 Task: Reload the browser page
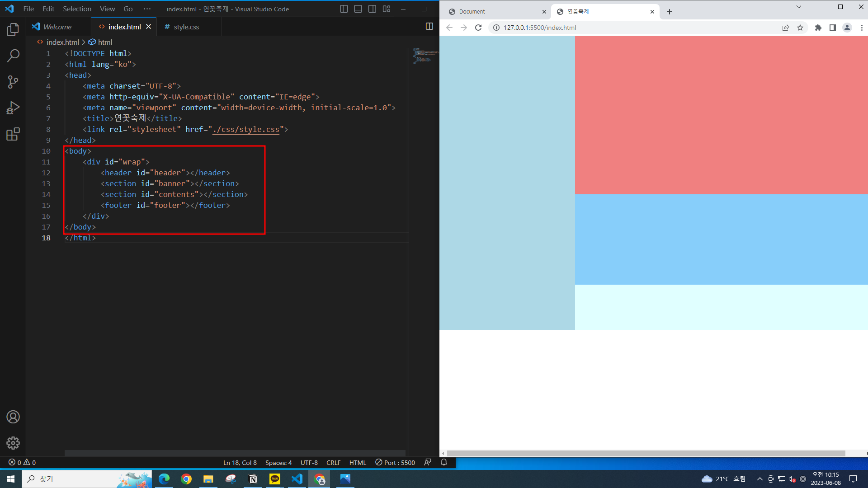(478, 28)
